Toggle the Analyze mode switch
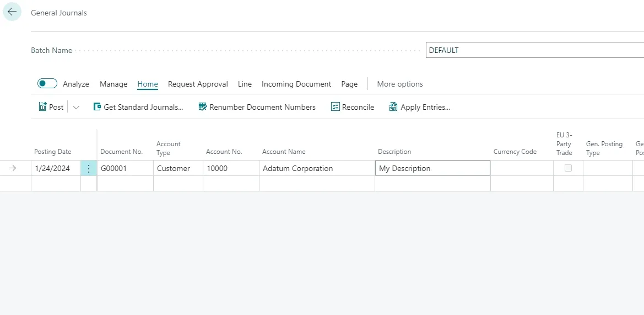644x315 pixels. click(47, 84)
